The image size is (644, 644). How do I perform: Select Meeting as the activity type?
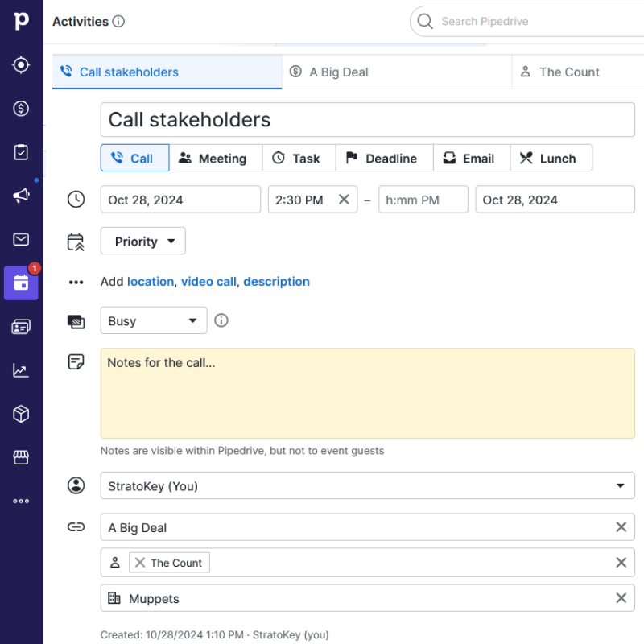pyautogui.click(x=216, y=158)
